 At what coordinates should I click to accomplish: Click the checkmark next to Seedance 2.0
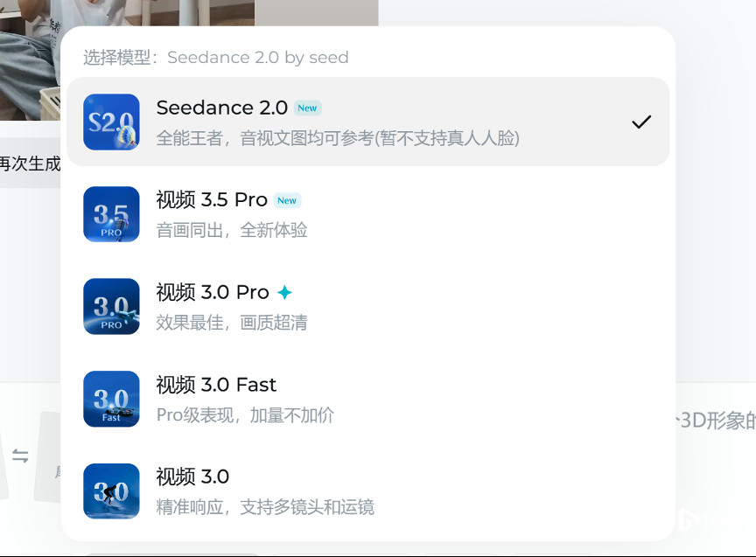tap(641, 122)
